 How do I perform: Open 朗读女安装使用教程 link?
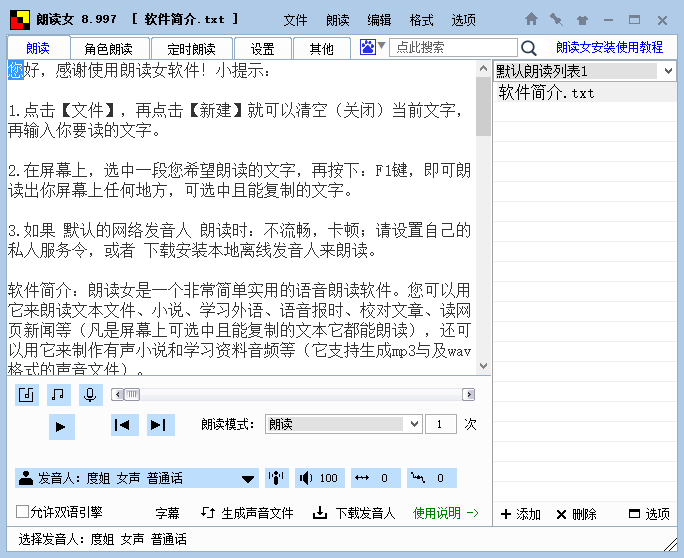pyautogui.click(x=609, y=47)
